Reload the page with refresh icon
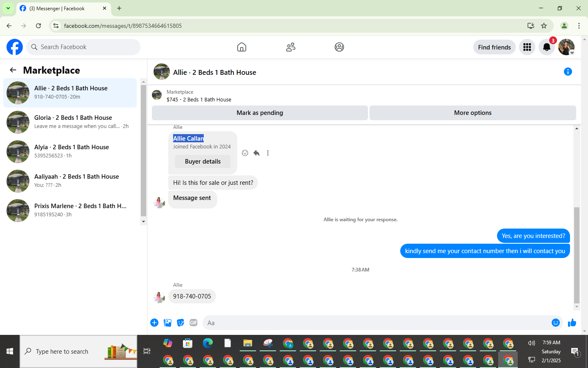The width and height of the screenshot is (588, 368). [38, 26]
